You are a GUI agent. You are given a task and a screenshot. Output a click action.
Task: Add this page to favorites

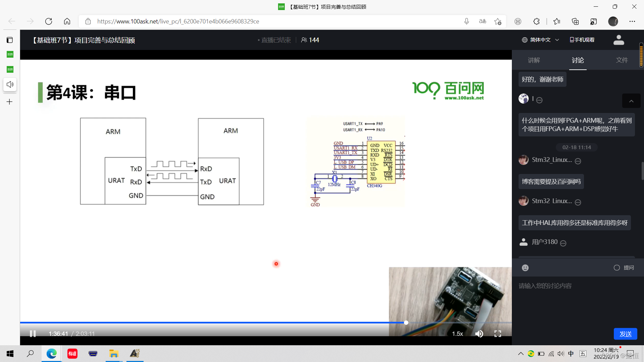[x=498, y=21]
